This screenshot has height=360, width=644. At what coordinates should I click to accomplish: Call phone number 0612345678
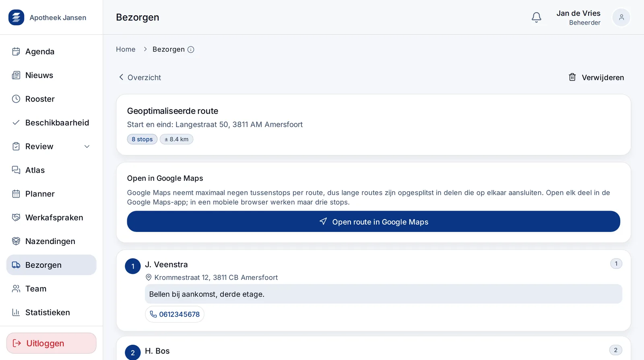point(175,314)
